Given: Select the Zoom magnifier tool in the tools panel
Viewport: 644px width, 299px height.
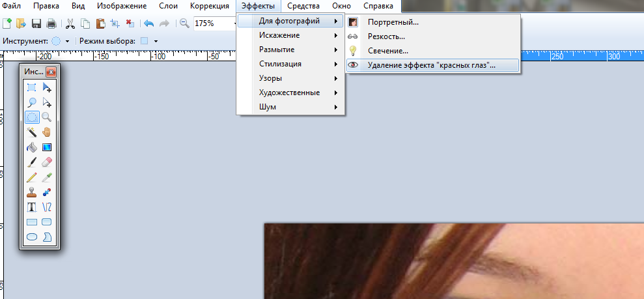Looking at the screenshot, I should click(48, 117).
